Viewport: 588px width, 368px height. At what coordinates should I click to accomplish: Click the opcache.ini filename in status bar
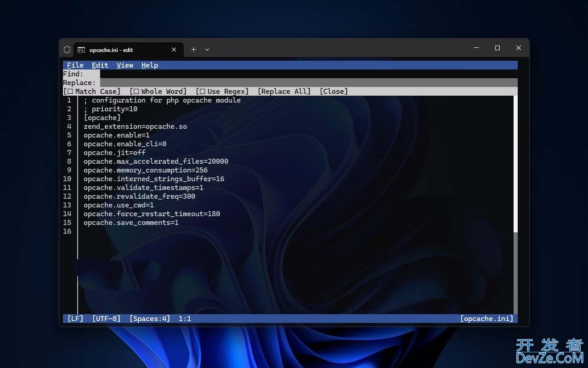pyautogui.click(x=487, y=319)
